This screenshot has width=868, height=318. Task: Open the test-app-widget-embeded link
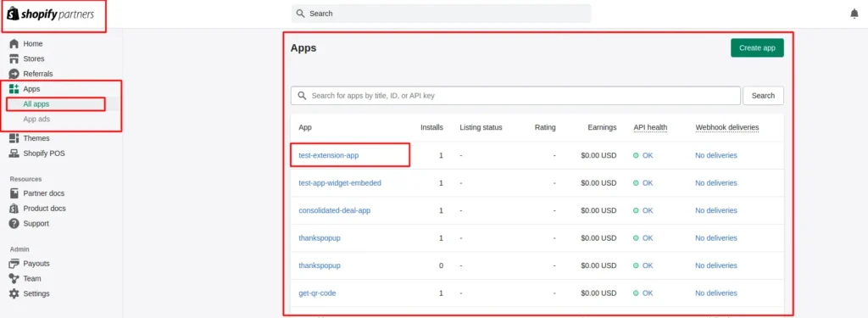tap(340, 183)
